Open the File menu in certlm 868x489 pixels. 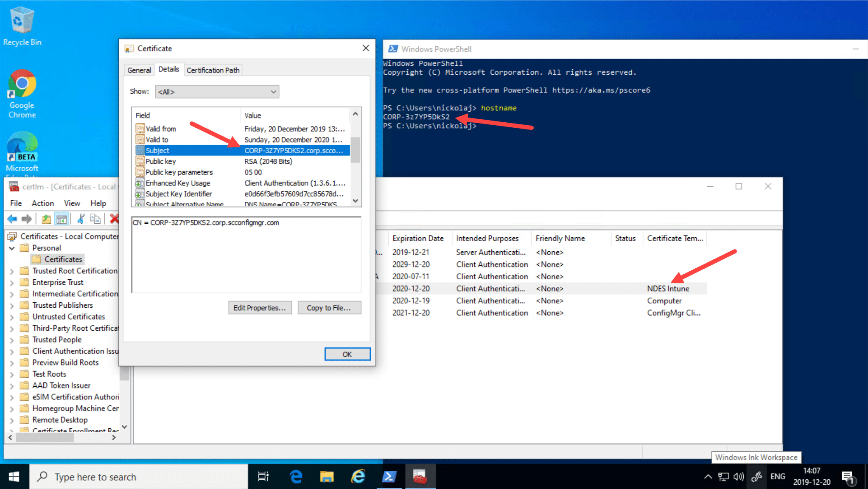pyautogui.click(x=16, y=203)
